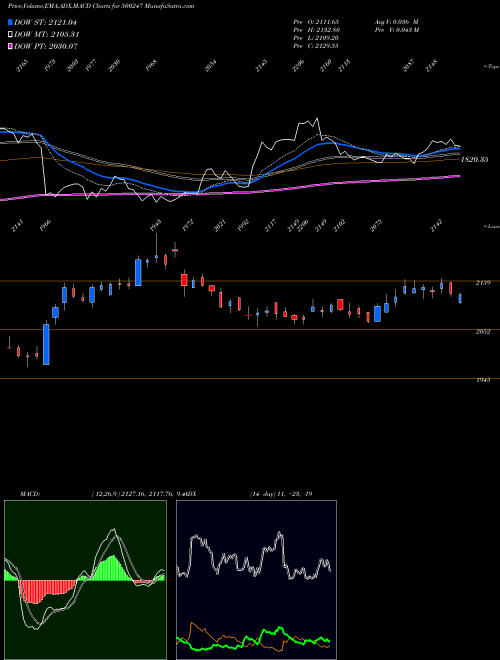Click the 2159 price axis label

tap(483, 283)
